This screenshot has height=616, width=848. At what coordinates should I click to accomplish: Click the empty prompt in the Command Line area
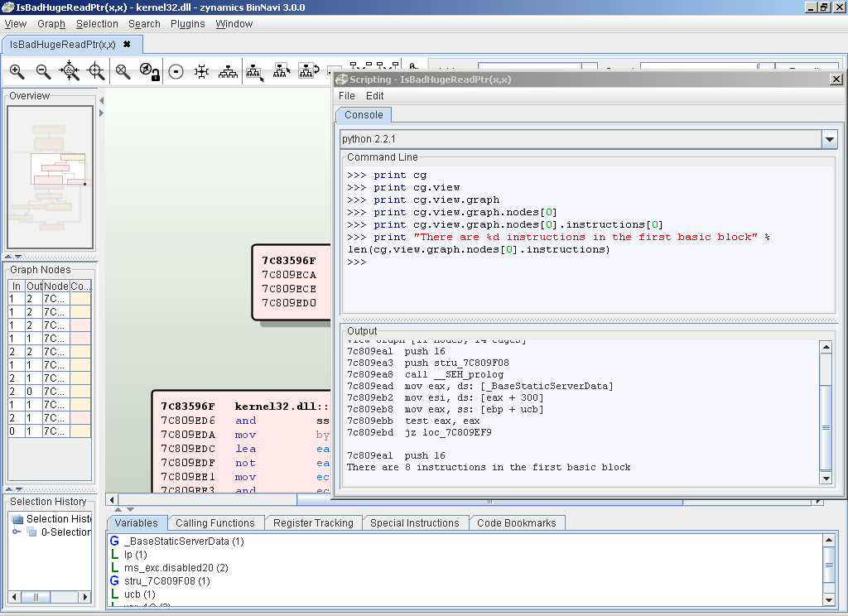point(357,262)
